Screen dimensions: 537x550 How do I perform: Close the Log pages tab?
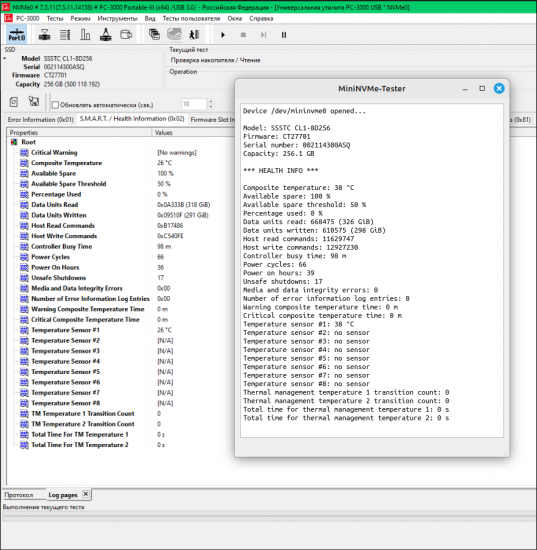click(86, 494)
